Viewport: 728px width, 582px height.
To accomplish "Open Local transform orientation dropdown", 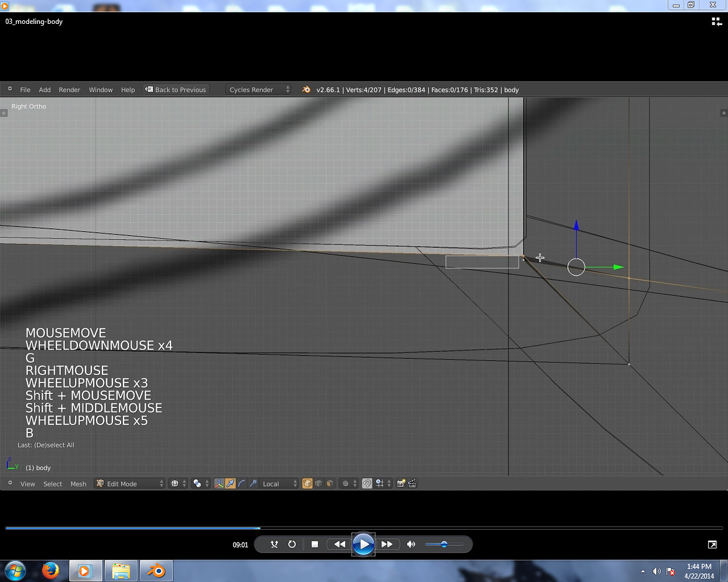I will [278, 484].
